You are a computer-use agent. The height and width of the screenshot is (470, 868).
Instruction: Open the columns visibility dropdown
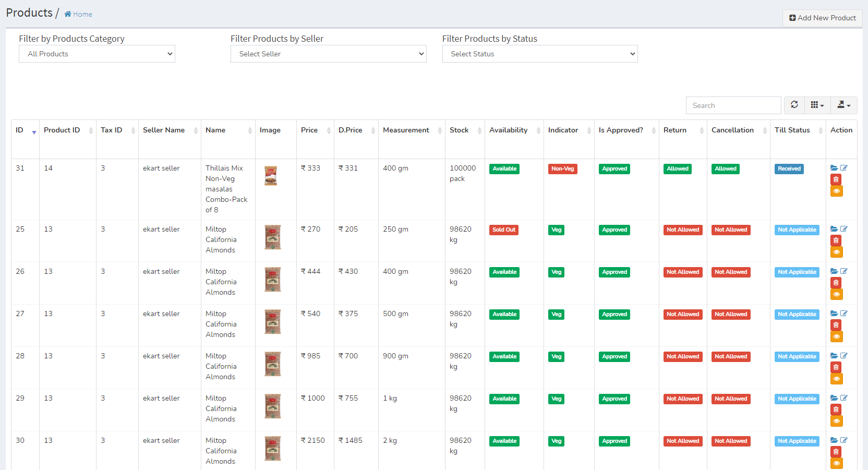click(x=817, y=105)
